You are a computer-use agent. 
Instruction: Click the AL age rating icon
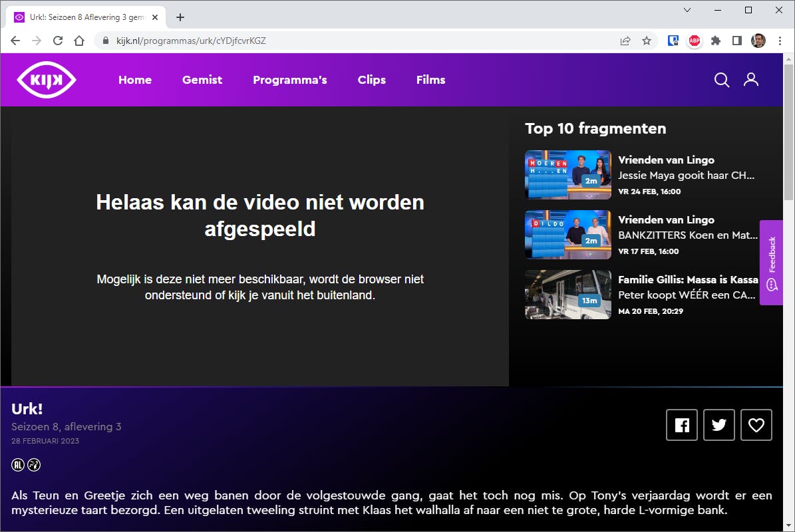click(18, 465)
